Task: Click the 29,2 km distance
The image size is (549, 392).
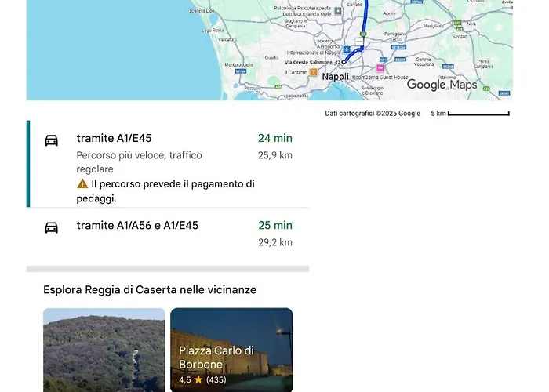Action: coord(275,242)
